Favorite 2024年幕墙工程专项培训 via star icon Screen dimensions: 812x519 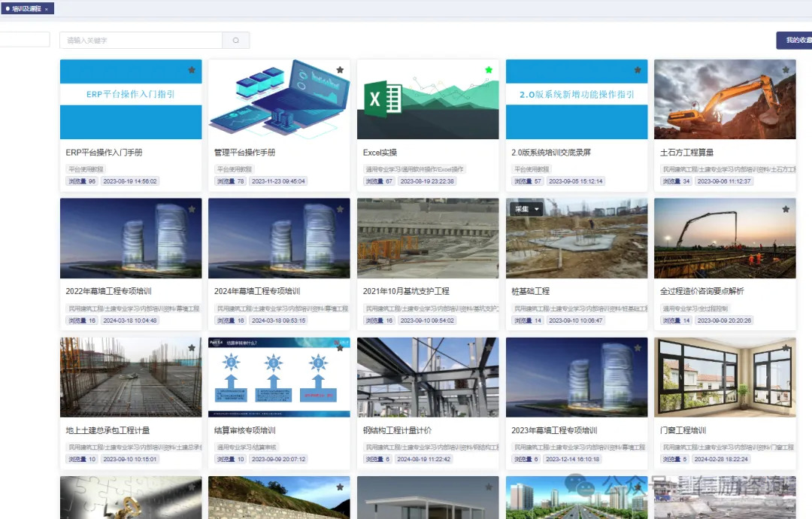341,209
